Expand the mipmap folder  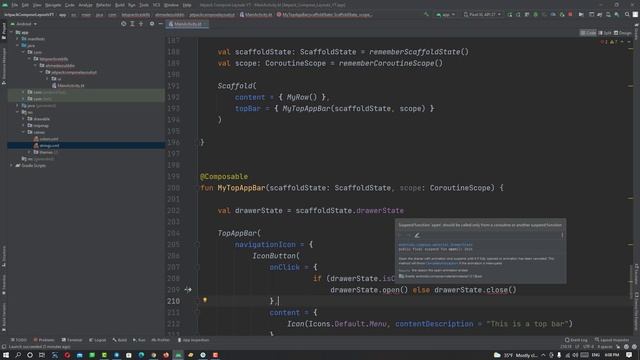[x=23, y=126]
